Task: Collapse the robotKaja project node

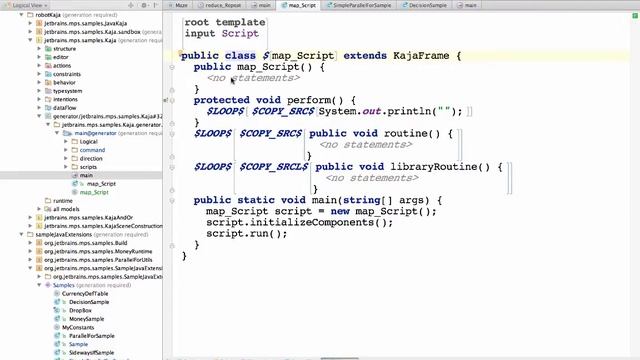Action: [x=21, y=15]
